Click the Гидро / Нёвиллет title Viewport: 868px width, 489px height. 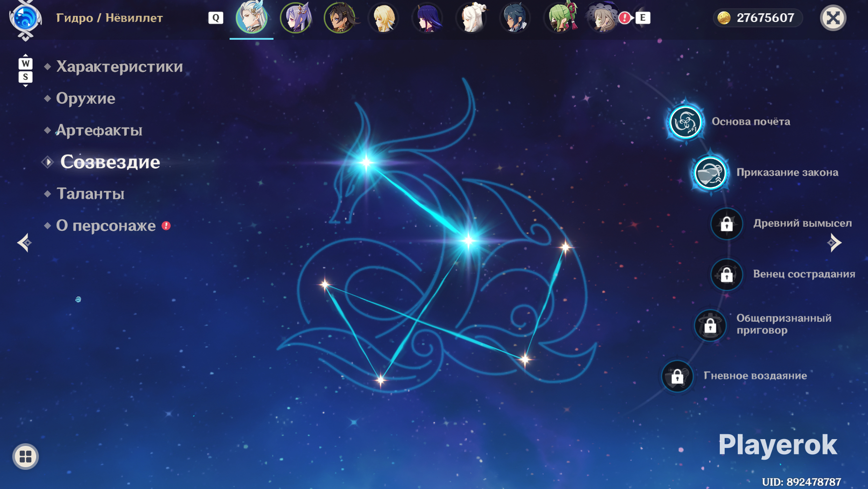pyautogui.click(x=109, y=18)
